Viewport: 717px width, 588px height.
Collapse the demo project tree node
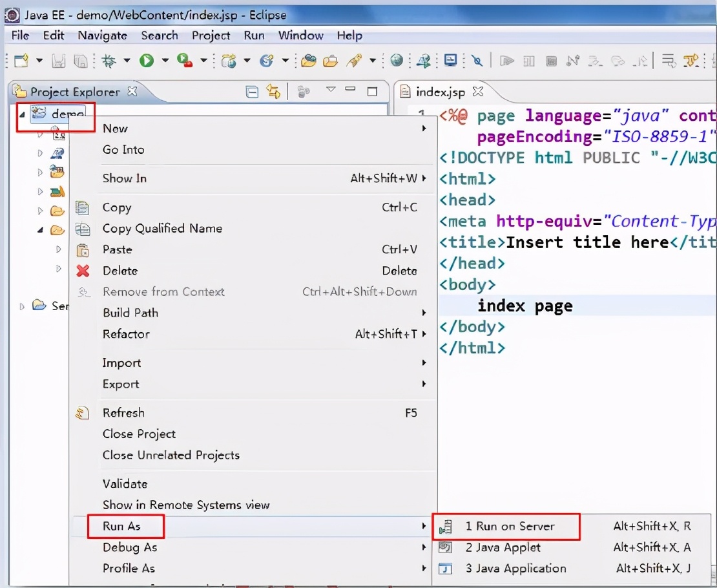coord(23,114)
